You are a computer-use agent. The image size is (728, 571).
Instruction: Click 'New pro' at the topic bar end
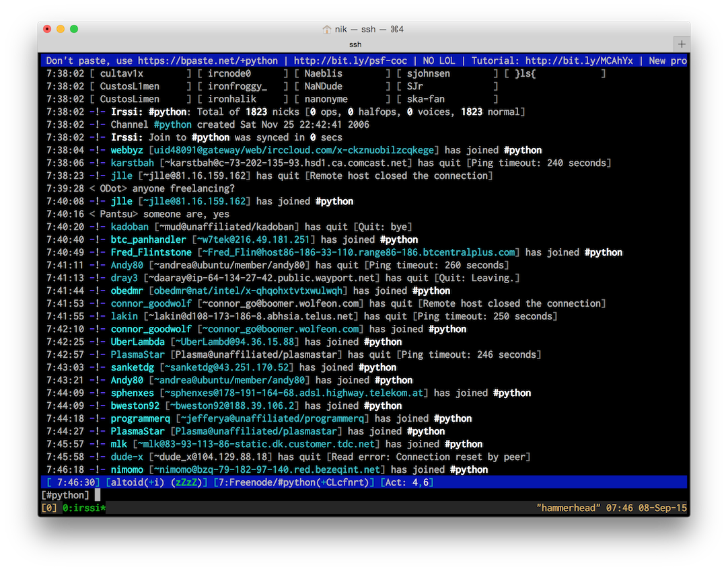(x=668, y=61)
